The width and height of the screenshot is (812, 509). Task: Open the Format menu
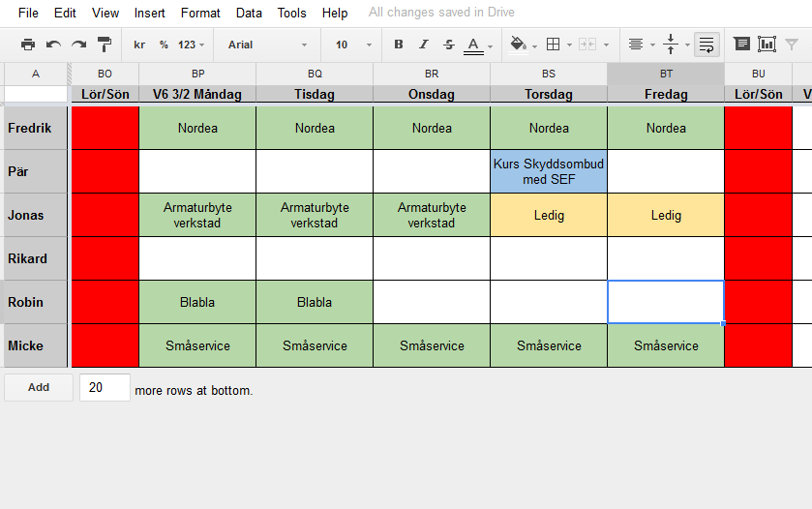tap(200, 13)
